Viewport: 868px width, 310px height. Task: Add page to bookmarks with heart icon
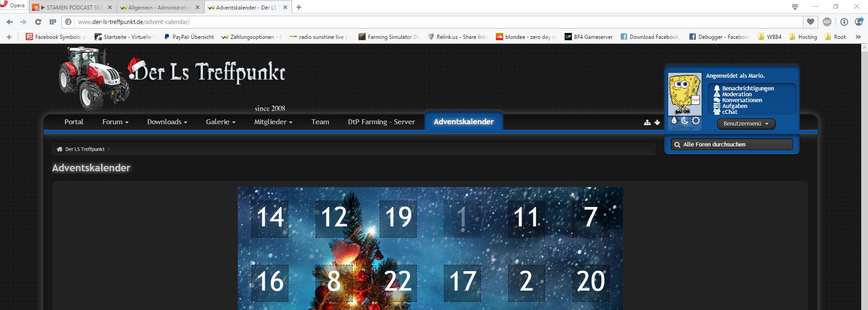click(x=811, y=22)
